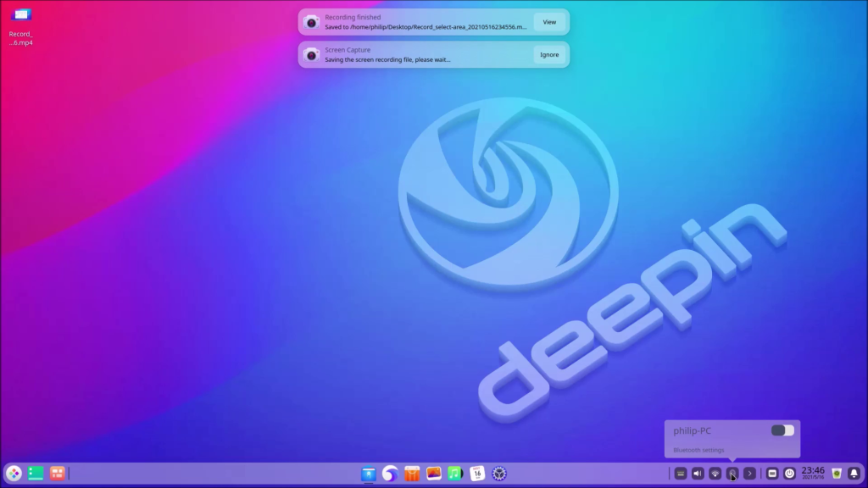Open Bluetooth settings from the popup
868x488 pixels.
point(698,450)
